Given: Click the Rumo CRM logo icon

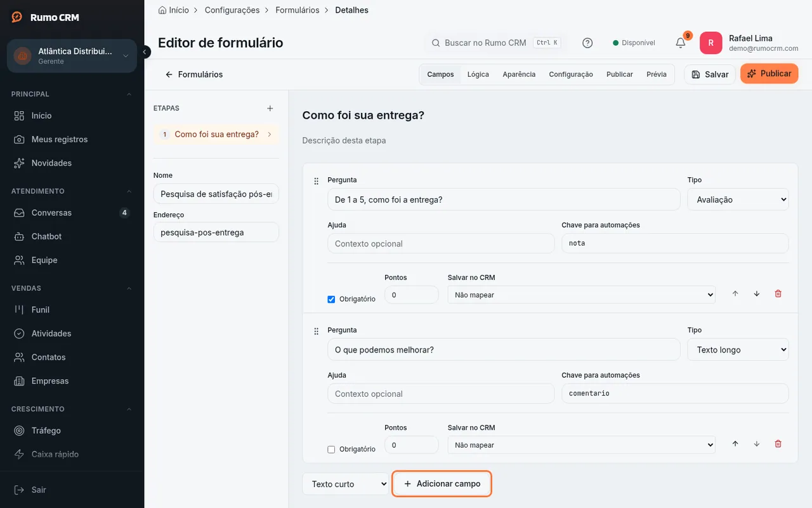Looking at the screenshot, I should coord(17,17).
